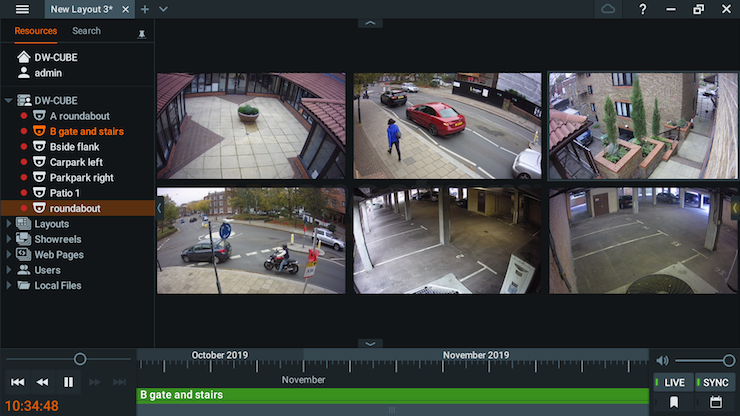Open the hamburger main menu
Viewport: 740px width, 416px height.
22,9
